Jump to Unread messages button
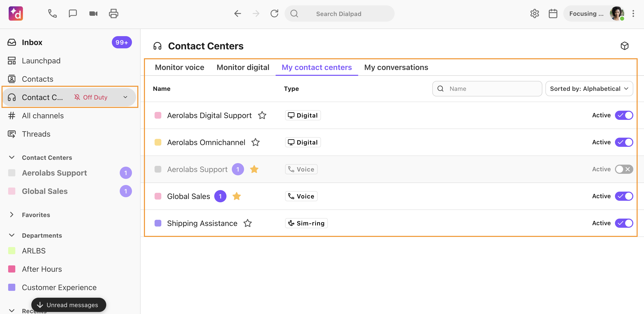 pos(69,305)
